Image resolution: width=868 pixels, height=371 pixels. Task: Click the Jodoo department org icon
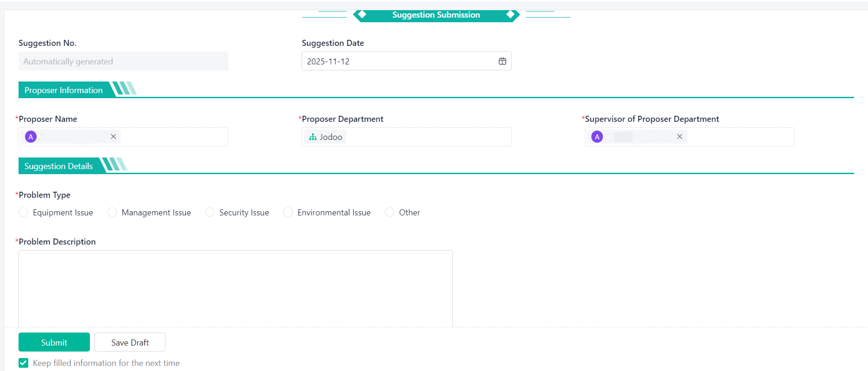pos(313,137)
